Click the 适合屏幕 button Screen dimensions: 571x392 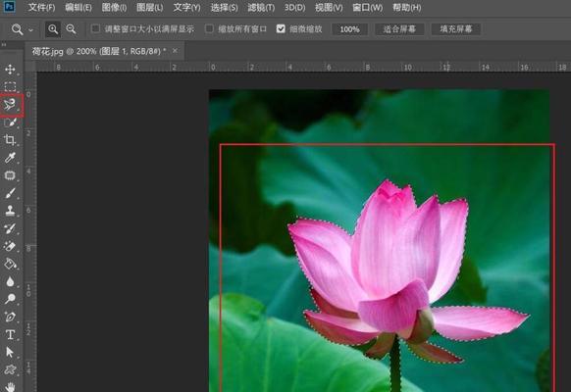tap(399, 29)
